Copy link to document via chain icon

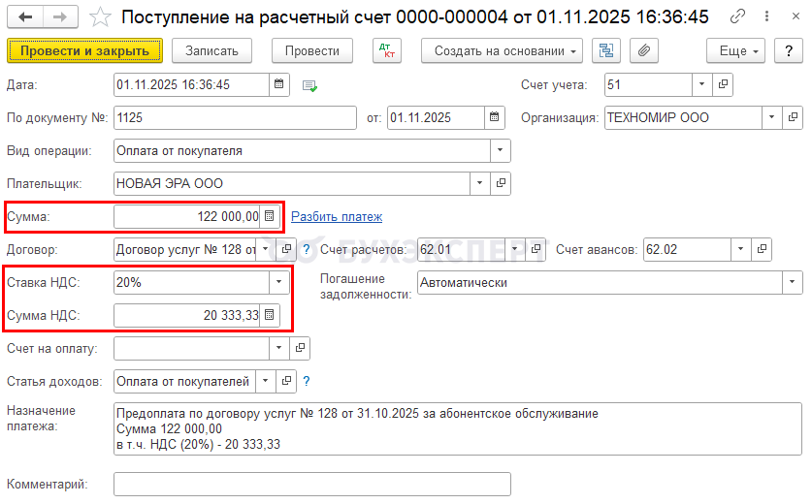tap(737, 16)
